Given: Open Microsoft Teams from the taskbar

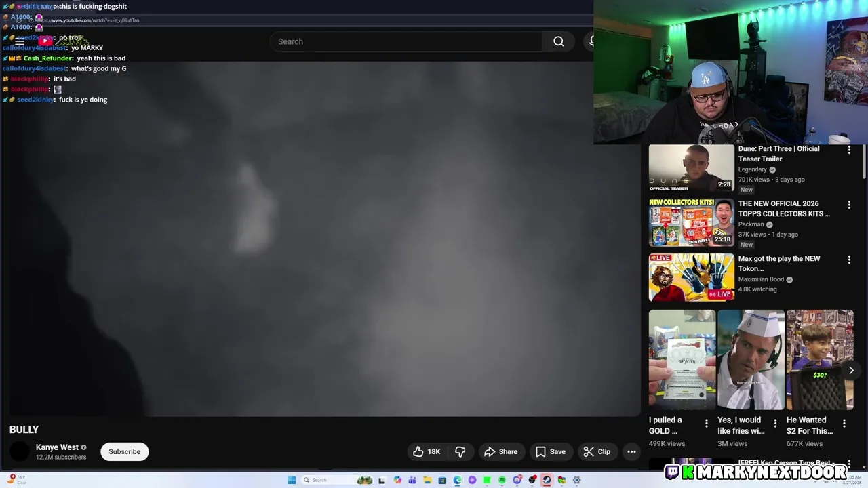Looking at the screenshot, I should point(412,480).
